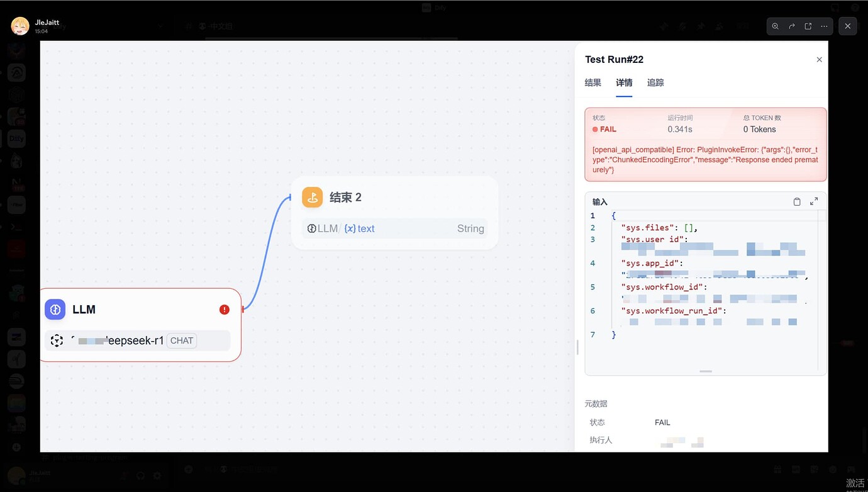Copy the 输入 JSON with the clipboard icon
The width and height of the screenshot is (868, 492).
coord(797,202)
